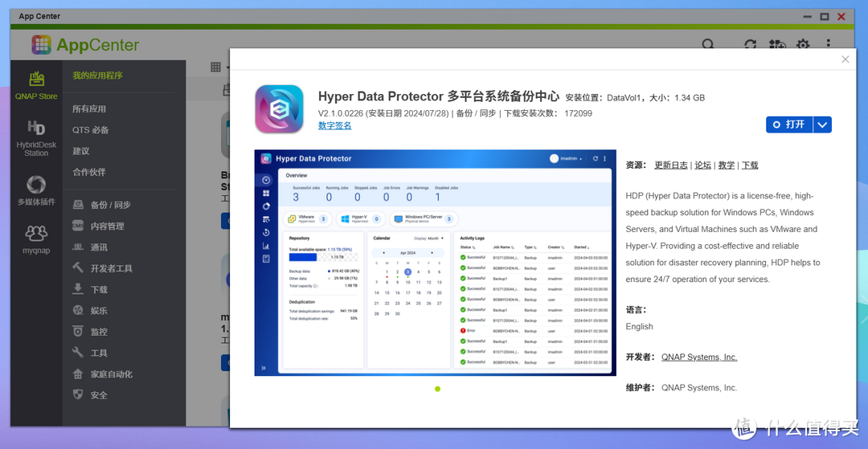The width and height of the screenshot is (868, 449).
Task: Expand the dropdown arrow beside 打开 button
Action: click(822, 124)
